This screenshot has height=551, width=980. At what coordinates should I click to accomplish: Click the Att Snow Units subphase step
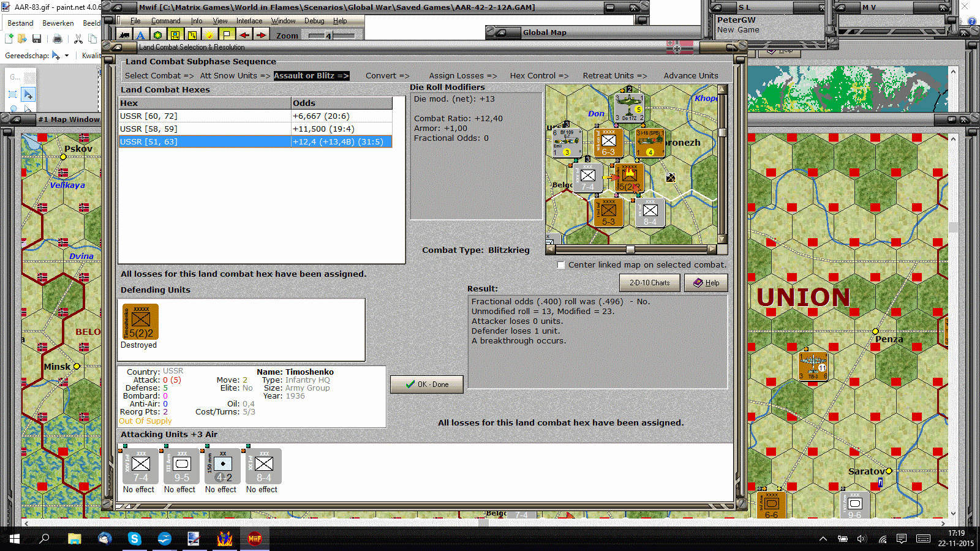tap(235, 76)
